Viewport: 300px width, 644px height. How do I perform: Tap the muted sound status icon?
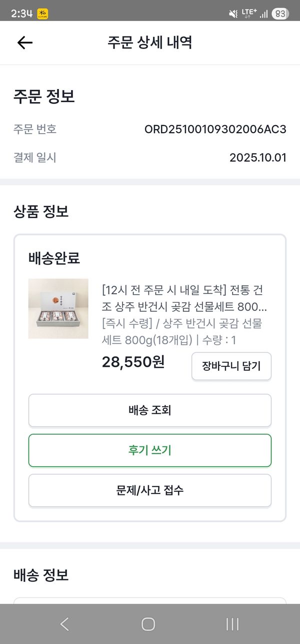tap(233, 14)
